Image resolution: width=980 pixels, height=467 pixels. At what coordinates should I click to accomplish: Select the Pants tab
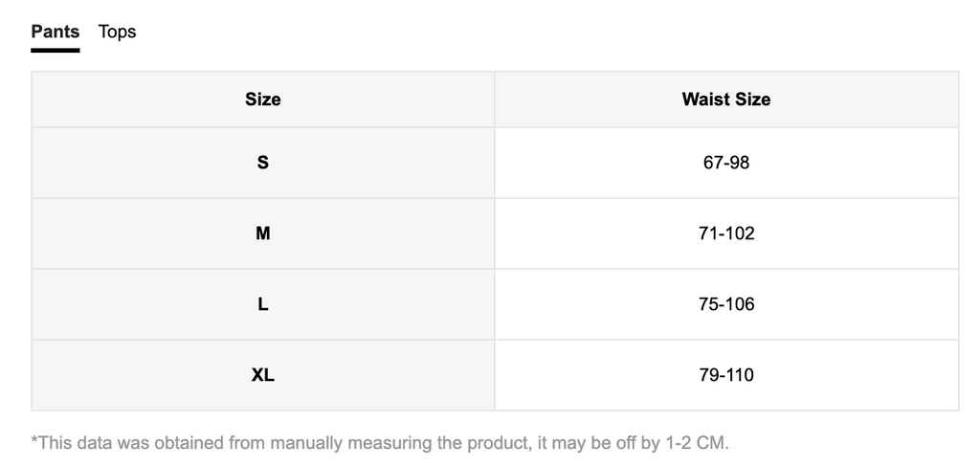(55, 32)
